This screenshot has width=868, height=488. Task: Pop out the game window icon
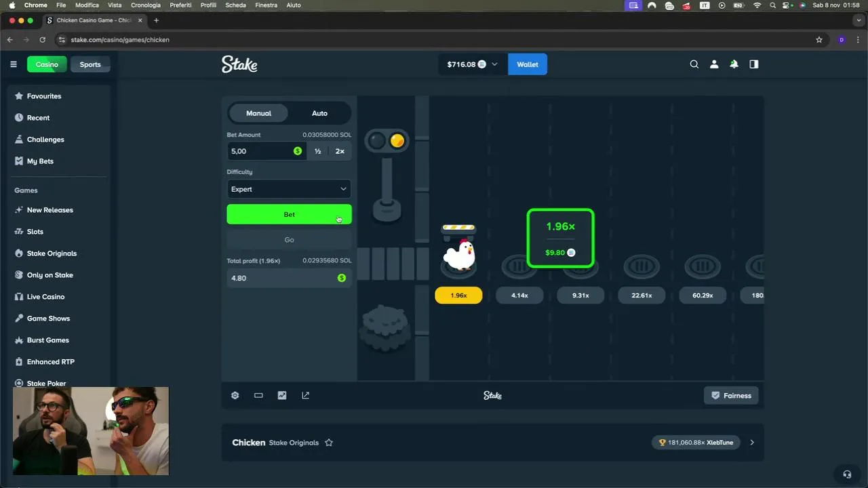305,395
